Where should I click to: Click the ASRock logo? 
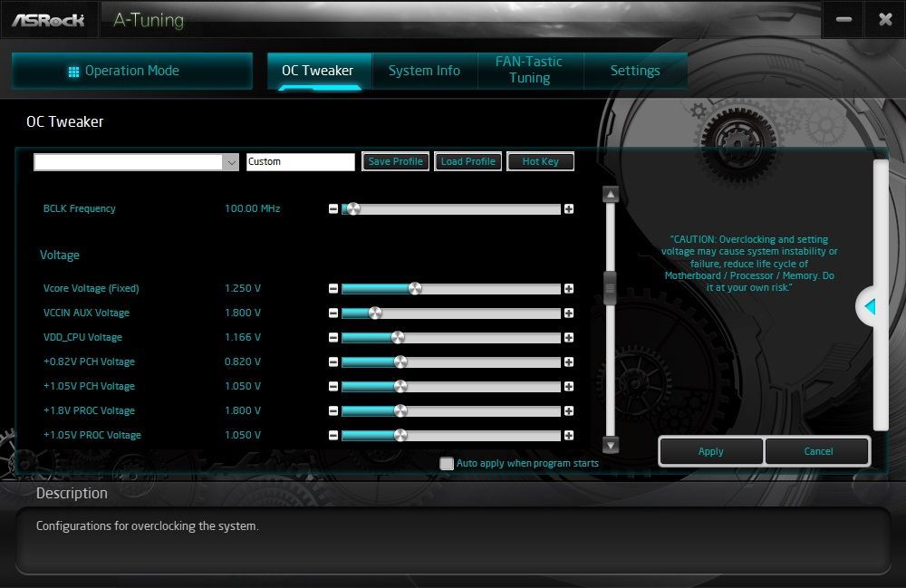click(48, 20)
